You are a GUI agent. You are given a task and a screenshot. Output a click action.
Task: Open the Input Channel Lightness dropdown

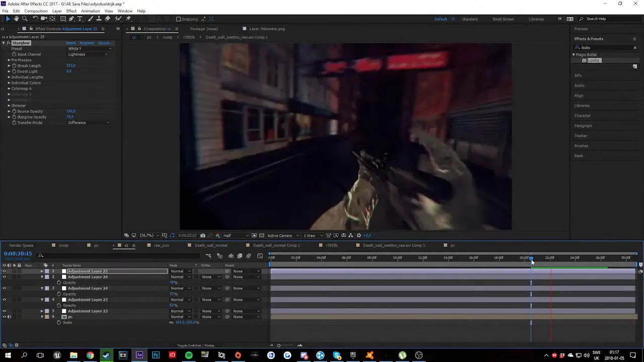(88, 54)
